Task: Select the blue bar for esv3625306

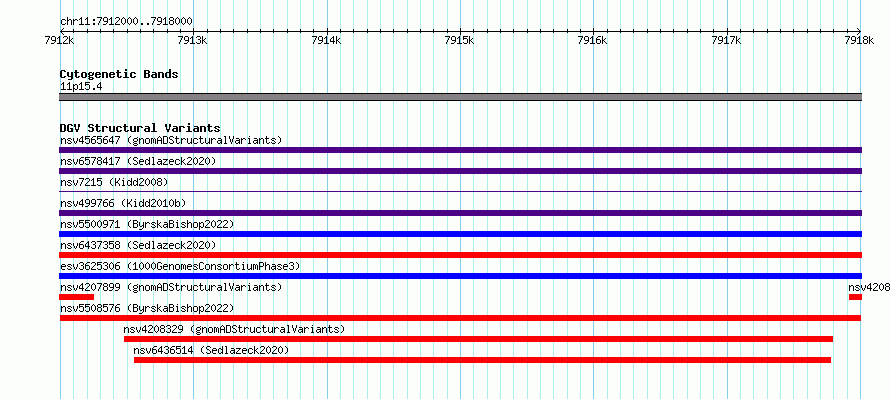Action: (x=460, y=276)
